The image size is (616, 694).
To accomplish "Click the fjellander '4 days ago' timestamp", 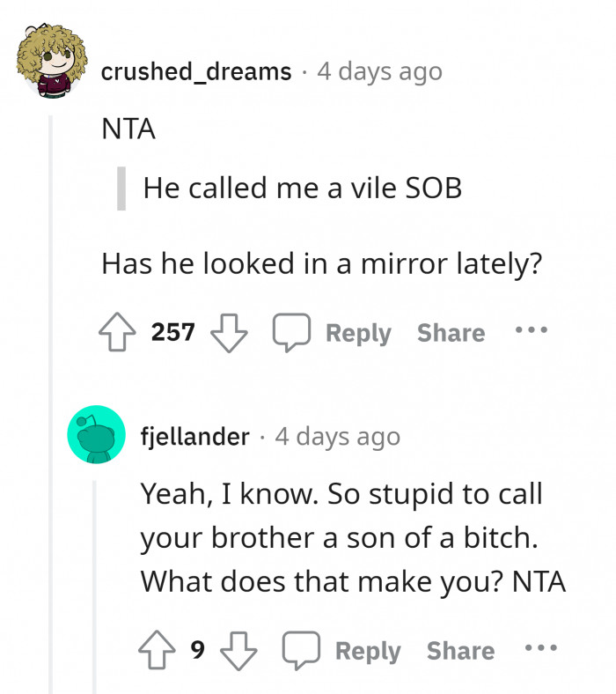I will (338, 436).
